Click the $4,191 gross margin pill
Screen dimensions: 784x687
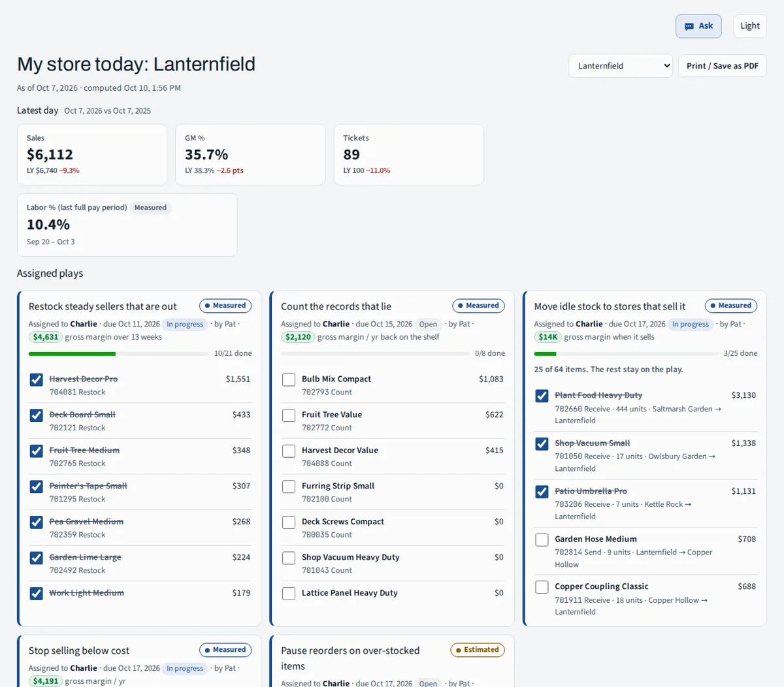(x=46, y=681)
